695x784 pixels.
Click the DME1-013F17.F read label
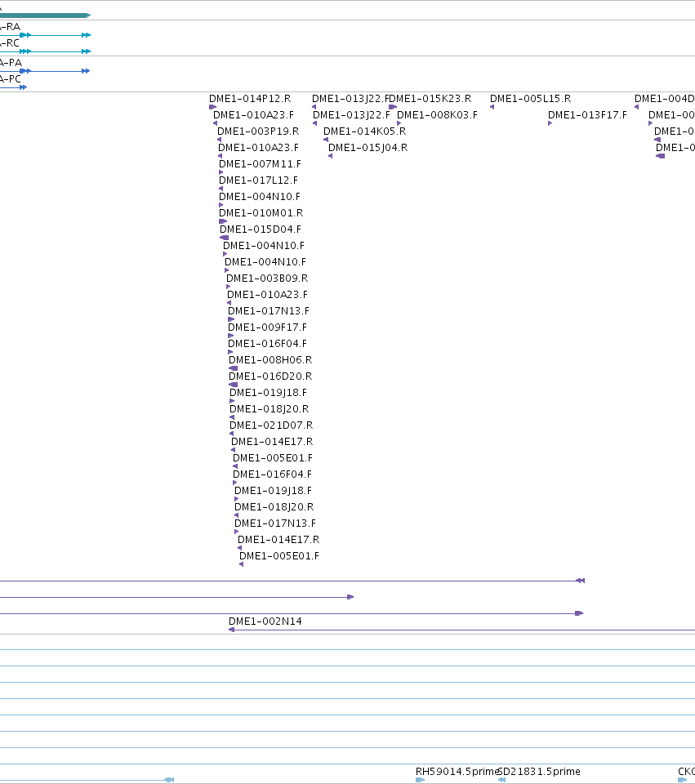[587, 114]
